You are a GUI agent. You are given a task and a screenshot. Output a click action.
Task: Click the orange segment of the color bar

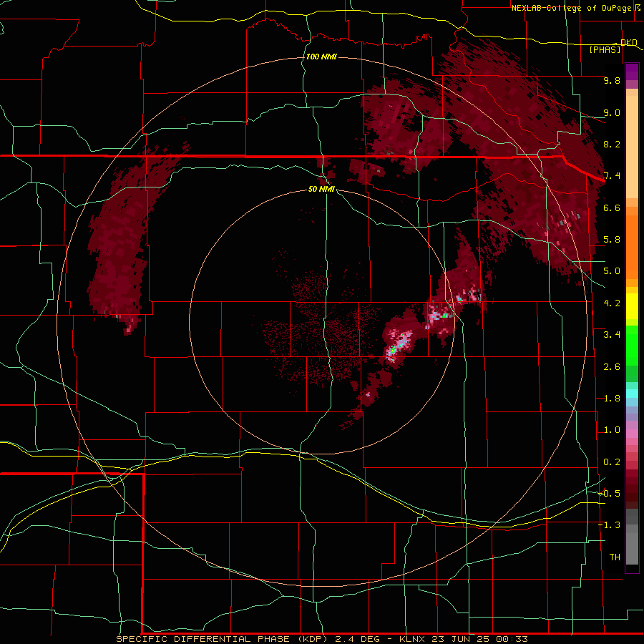pyautogui.click(x=632, y=243)
